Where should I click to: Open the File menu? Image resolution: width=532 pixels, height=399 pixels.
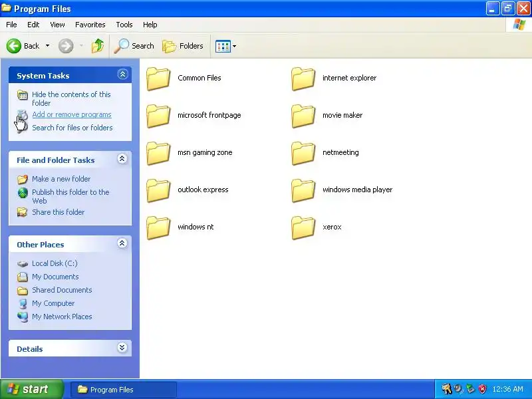pos(11,25)
